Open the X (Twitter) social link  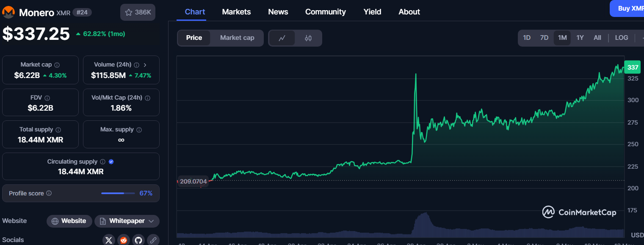point(109,240)
